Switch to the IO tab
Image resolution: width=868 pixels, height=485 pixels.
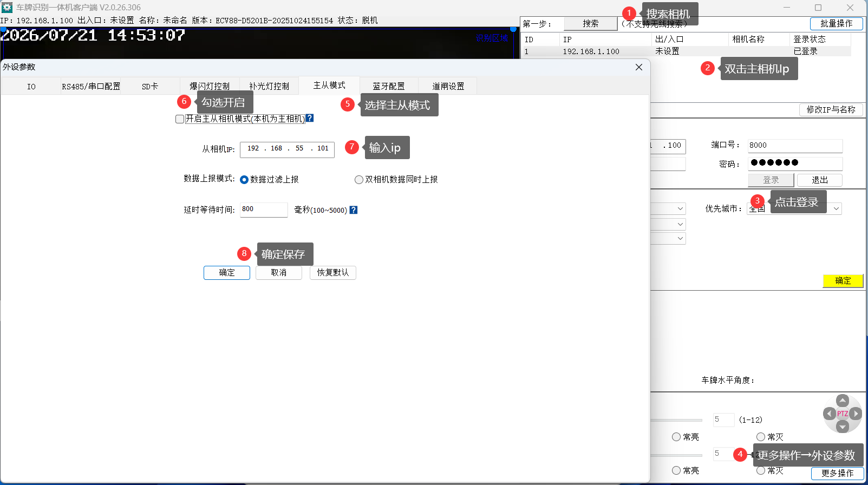coord(31,87)
